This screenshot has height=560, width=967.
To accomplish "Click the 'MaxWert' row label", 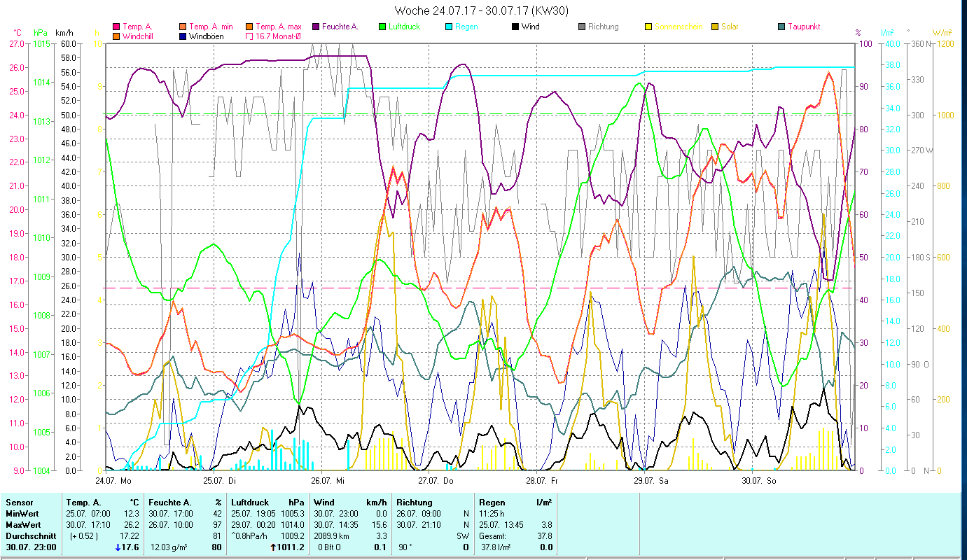I will pyautogui.click(x=22, y=524).
